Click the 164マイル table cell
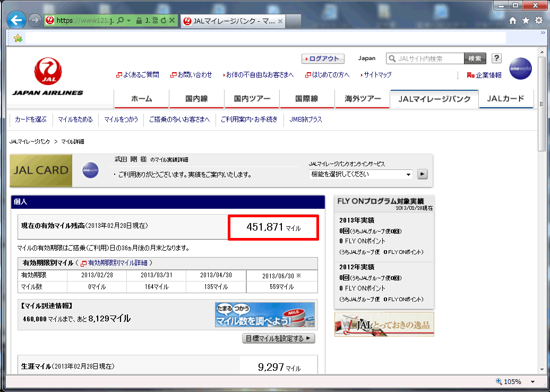Screen dimensions: 550x392 pos(157,287)
